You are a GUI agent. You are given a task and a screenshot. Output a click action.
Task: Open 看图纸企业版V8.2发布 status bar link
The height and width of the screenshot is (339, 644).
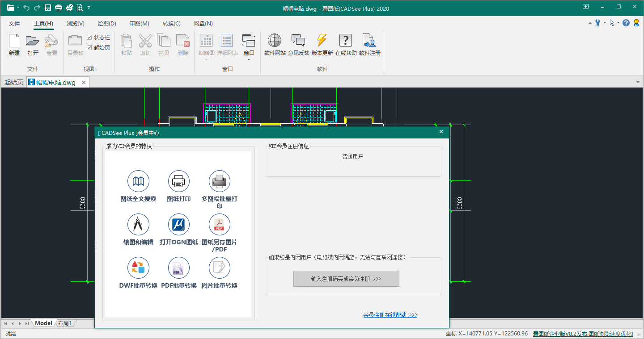tap(583, 334)
